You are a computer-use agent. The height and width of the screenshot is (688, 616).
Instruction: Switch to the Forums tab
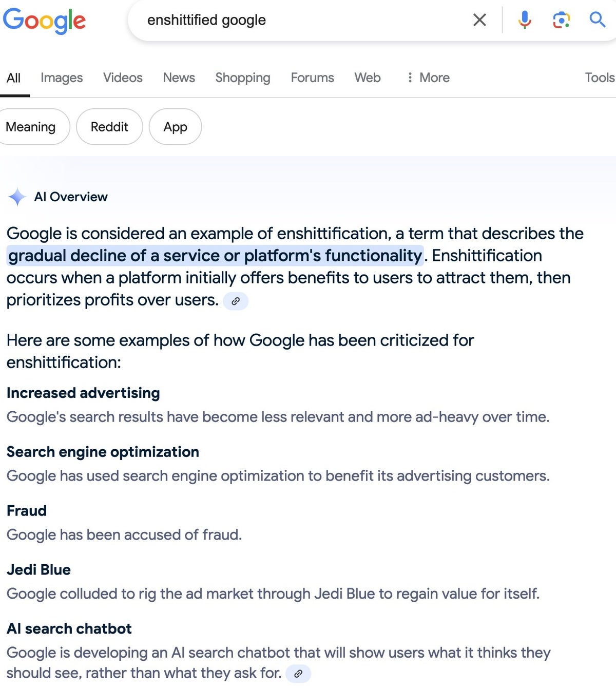click(x=312, y=78)
